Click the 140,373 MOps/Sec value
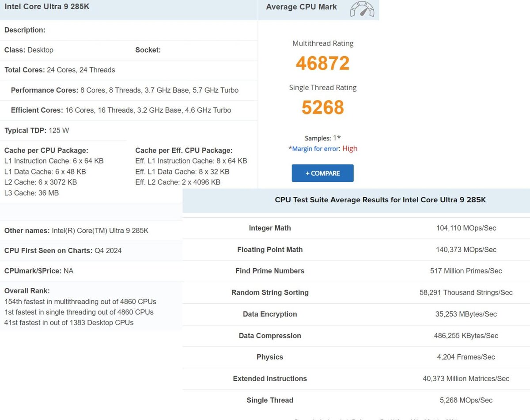 tap(466, 250)
